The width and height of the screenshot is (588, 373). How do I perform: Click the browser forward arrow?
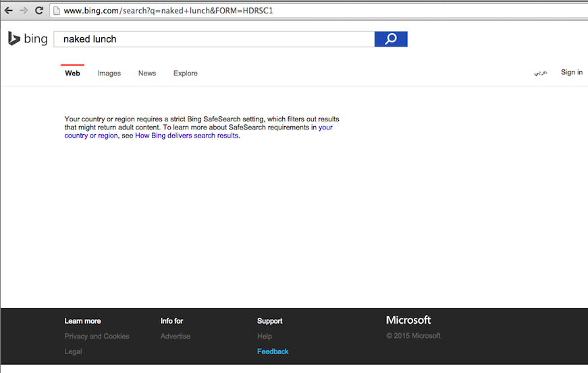[24, 11]
